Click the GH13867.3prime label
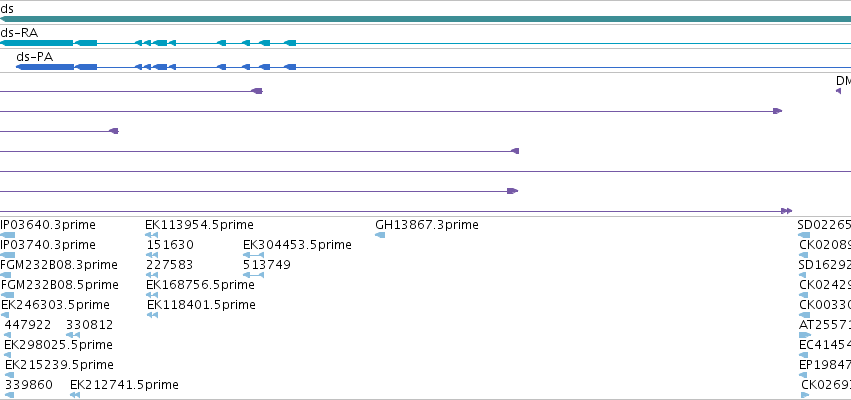 tap(427, 225)
